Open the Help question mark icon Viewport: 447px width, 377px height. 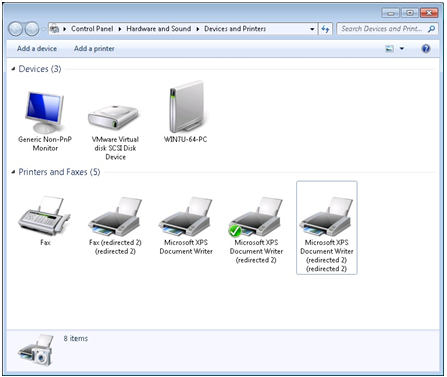pyautogui.click(x=426, y=49)
